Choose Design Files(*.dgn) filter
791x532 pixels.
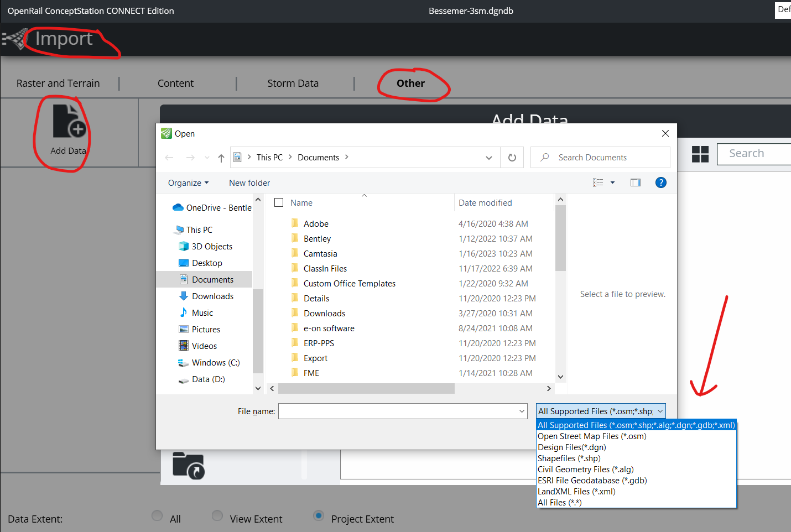pyautogui.click(x=637, y=447)
